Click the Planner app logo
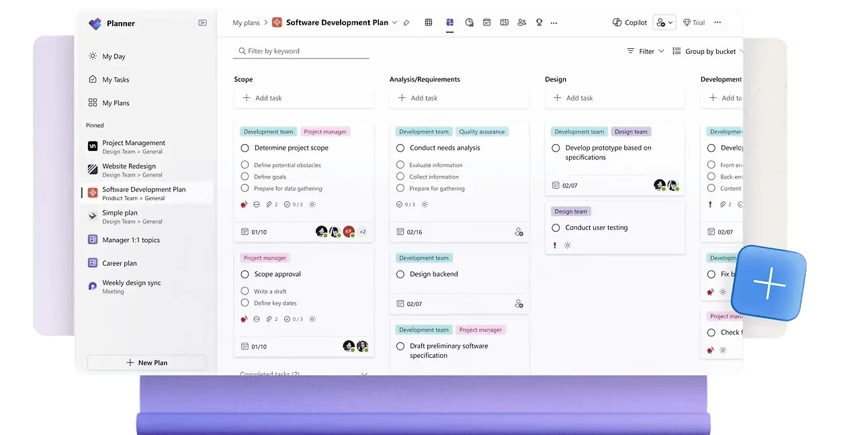Screen dimensions: 868x435 [95, 23]
